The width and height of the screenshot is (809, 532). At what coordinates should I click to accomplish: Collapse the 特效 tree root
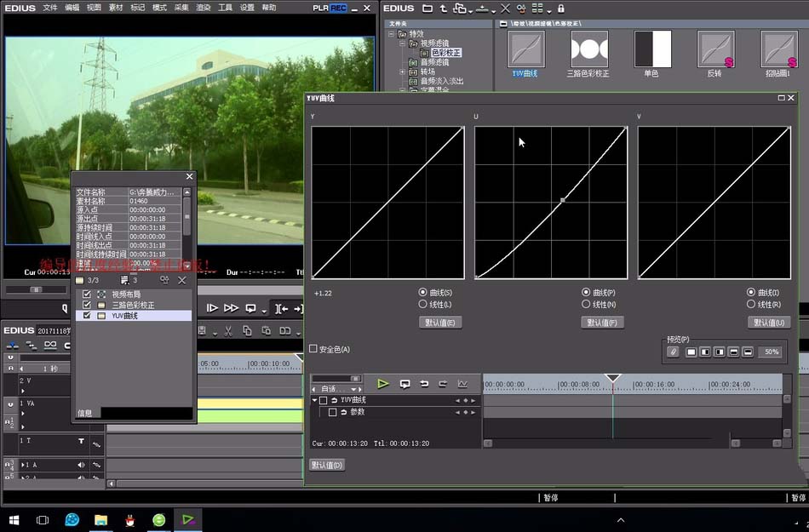(392, 34)
